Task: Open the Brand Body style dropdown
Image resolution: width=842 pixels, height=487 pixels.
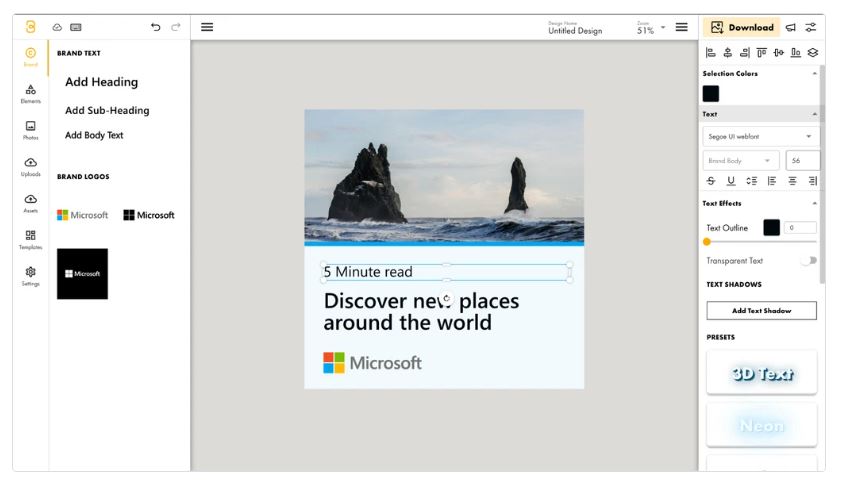Action: [x=741, y=161]
